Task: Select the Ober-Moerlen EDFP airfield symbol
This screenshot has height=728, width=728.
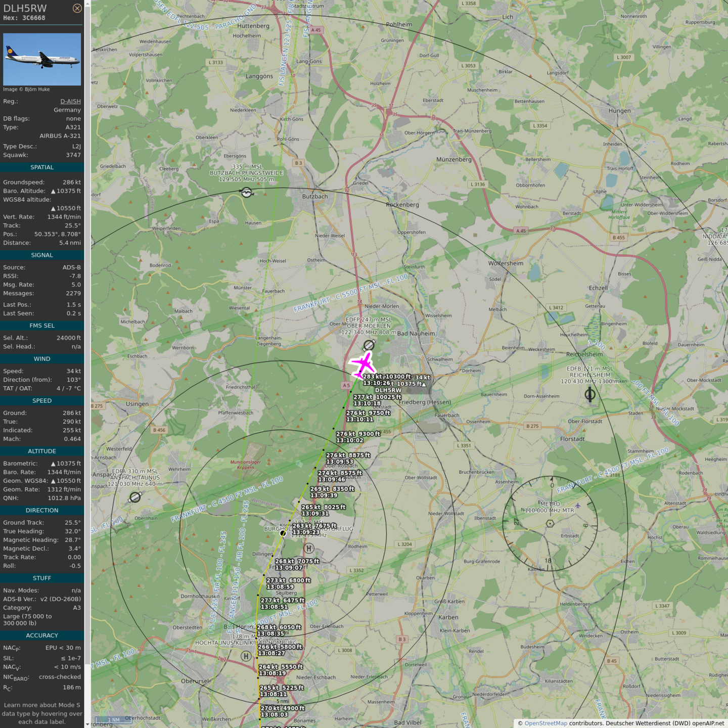Action: pos(369,345)
